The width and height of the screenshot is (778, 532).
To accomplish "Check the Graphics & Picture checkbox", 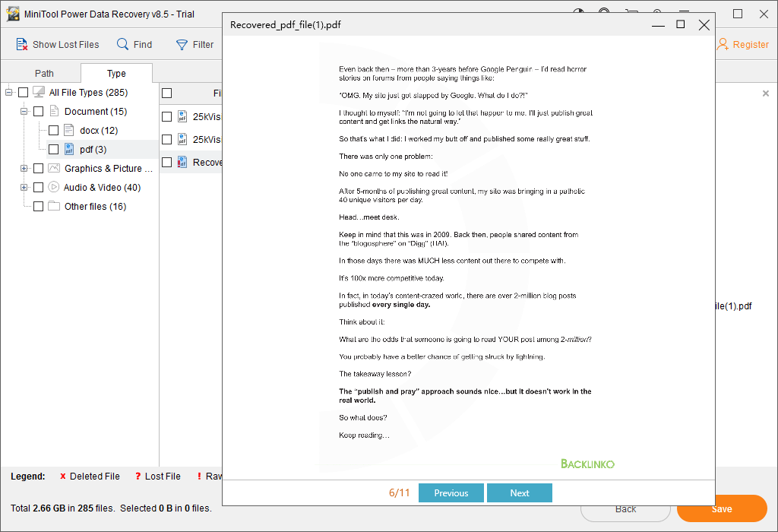I will click(x=38, y=168).
